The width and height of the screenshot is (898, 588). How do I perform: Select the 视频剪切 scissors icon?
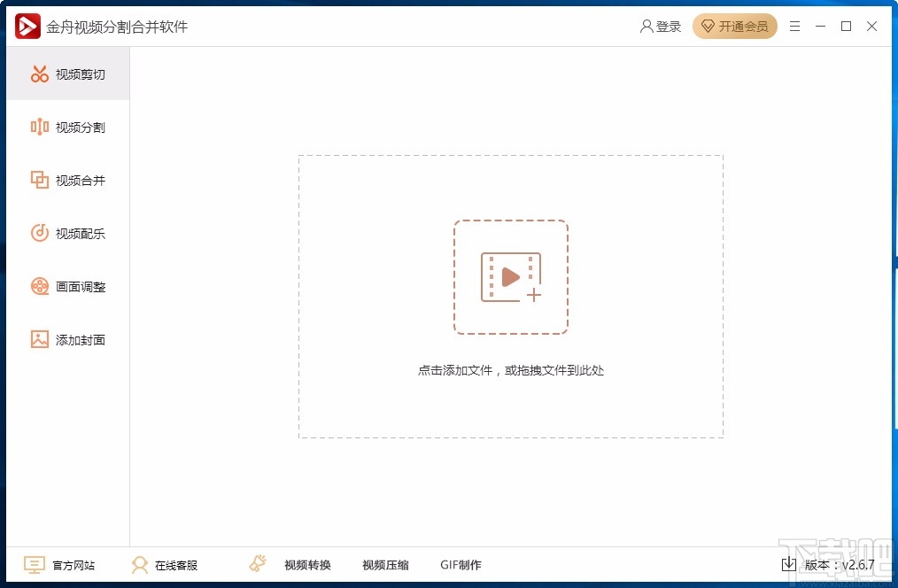click(x=40, y=73)
